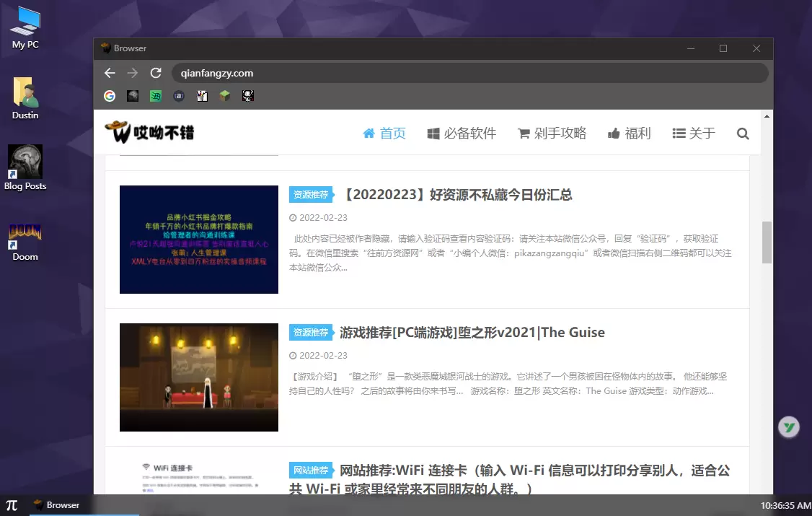Screen dimensions: 812x516
Task: Open the Google bookmark icon
Action: point(110,96)
